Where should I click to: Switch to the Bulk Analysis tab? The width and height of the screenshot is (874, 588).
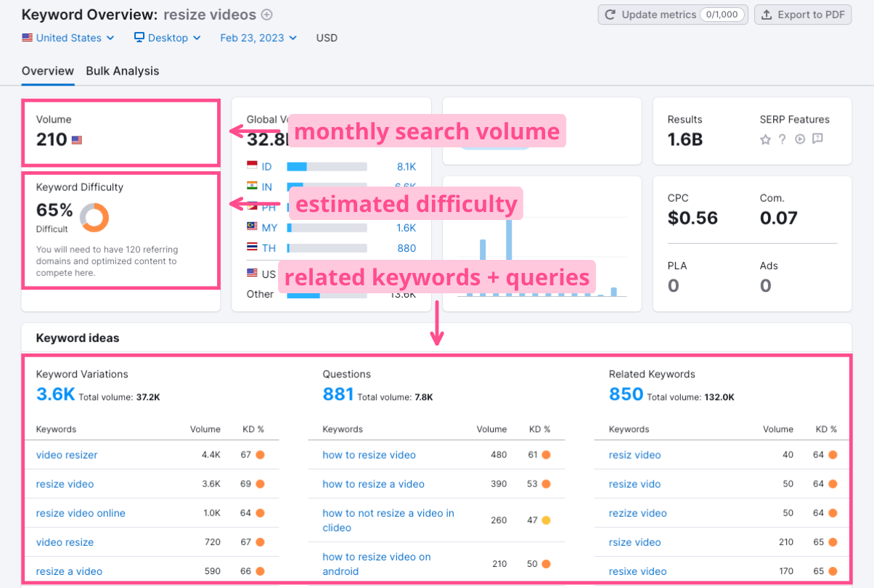tap(122, 71)
